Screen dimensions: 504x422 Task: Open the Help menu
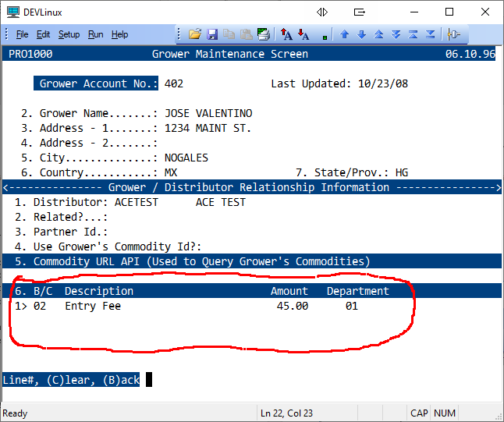tap(119, 34)
